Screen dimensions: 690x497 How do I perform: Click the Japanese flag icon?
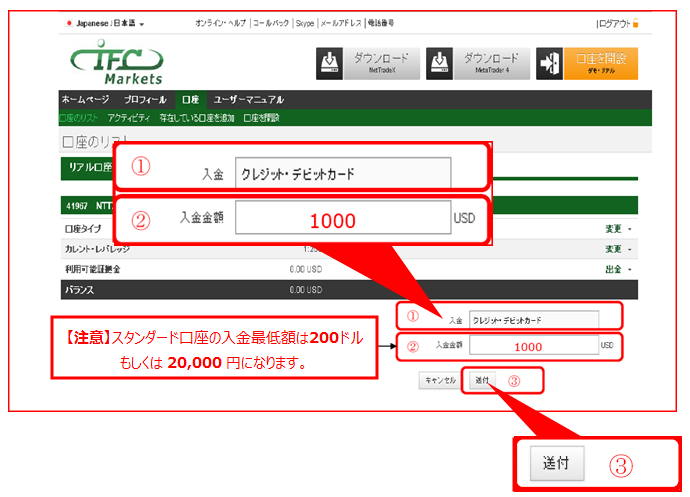click(x=67, y=23)
